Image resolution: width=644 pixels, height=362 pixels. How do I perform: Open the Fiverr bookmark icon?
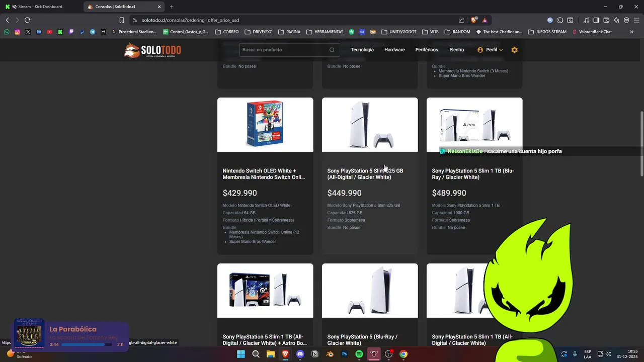point(351,32)
